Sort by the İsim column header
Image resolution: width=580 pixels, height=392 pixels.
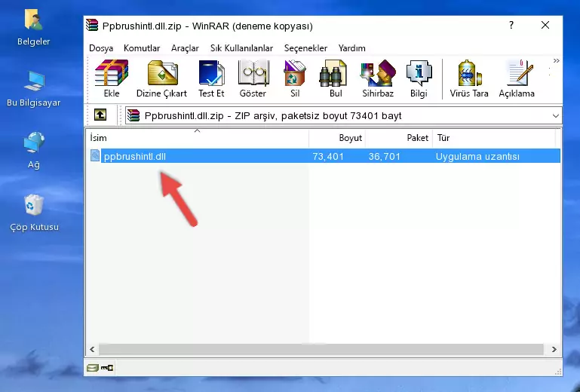[x=198, y=138]
